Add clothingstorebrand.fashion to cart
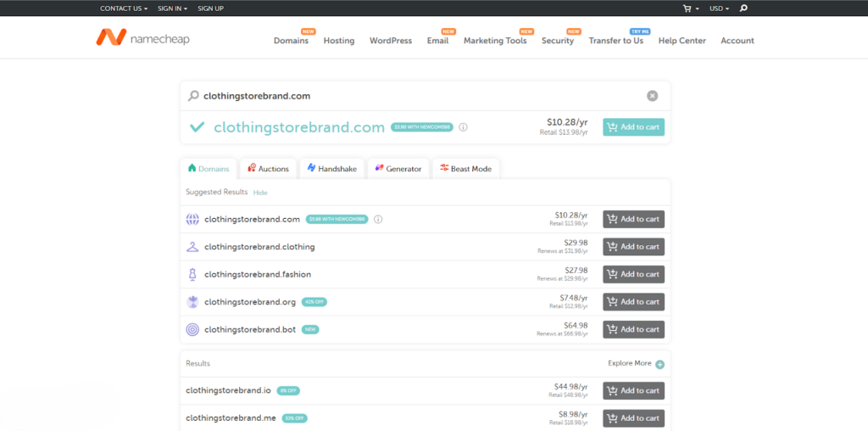The height and width of the screenshot is (431, 868). [x=634, y=274]
